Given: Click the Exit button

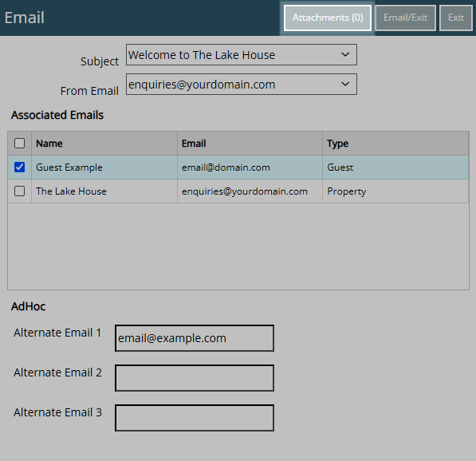Looking at the screenshot, I should 455,18.
